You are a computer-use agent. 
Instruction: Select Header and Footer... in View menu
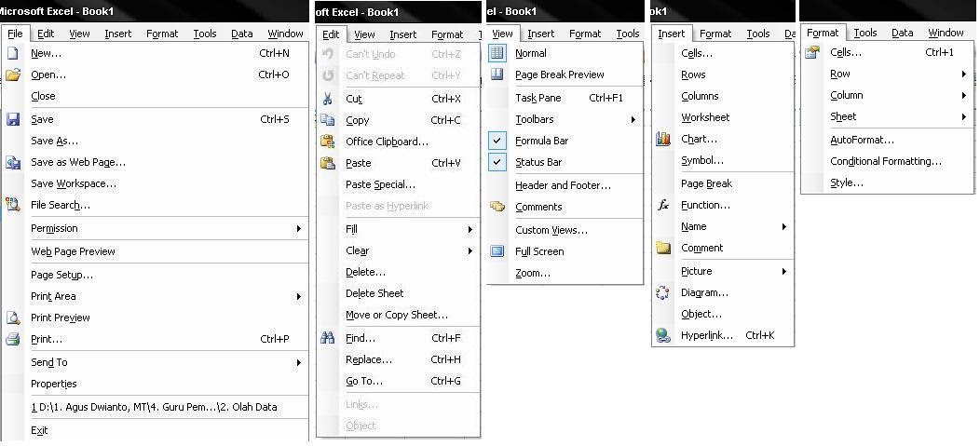[563, 185]
